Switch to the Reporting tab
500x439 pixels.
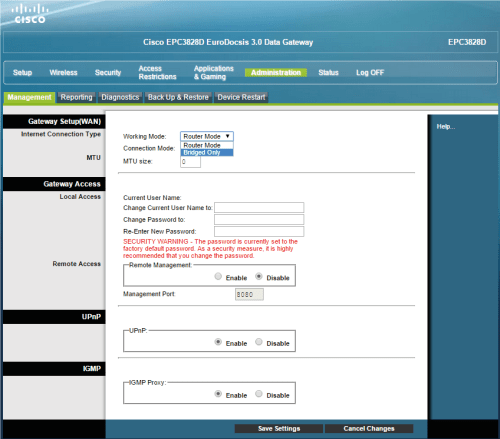76,97
